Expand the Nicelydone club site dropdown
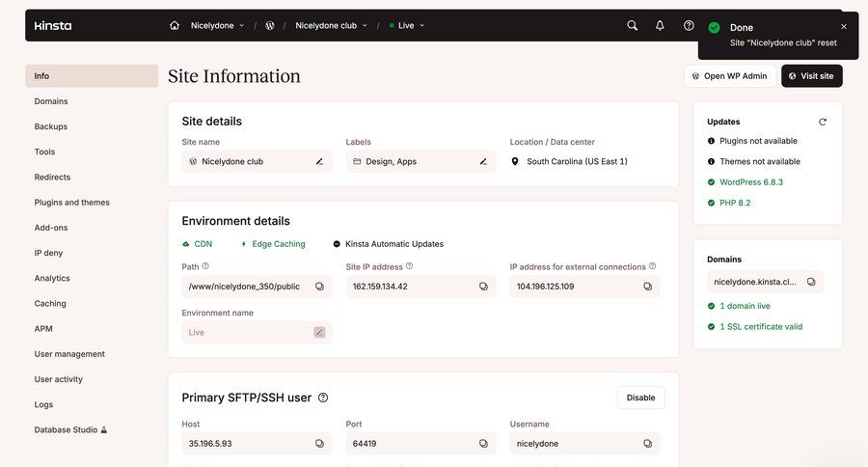Image resolution: width=868 pixels, height=467 pixels. pyautogui.click(x=331, y=25)
